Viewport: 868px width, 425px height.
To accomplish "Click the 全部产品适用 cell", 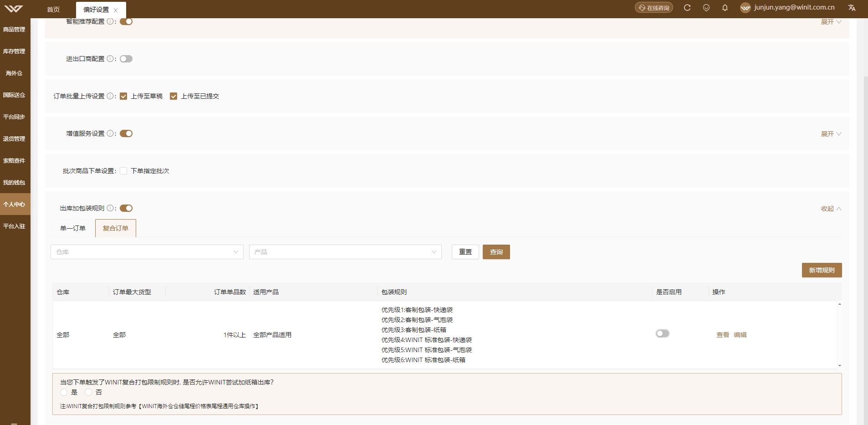I will pyautogui.click(x=272, y=335).
